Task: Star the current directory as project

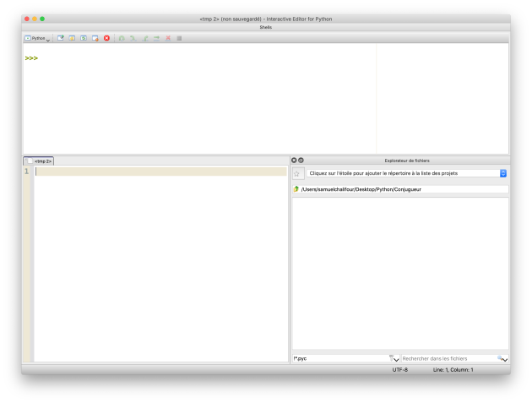Action: tap(297, 173)
